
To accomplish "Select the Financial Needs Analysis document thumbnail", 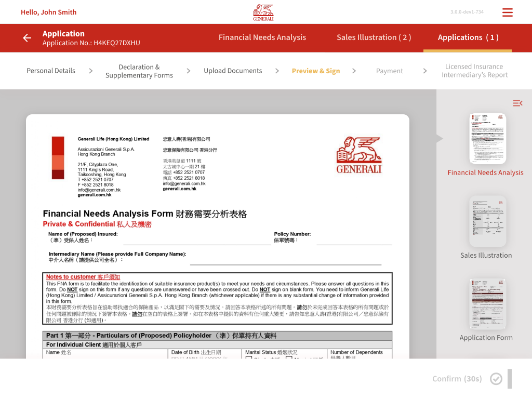I will (x=487, y=138).
